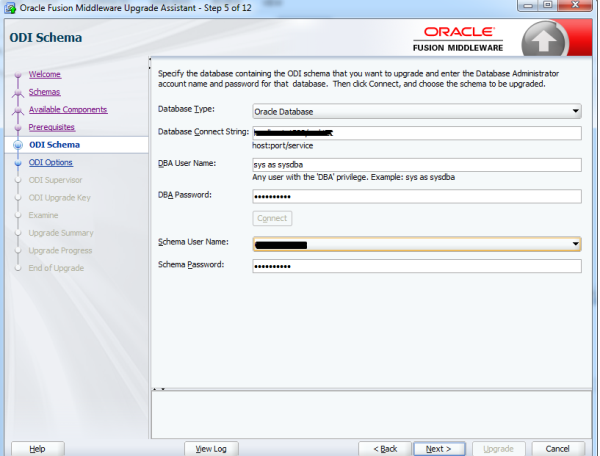This screenshot has width=600, height=456.
Task: Click the ODI Supervisor step label
Action: pyautogui.click(x=55, y=180)
